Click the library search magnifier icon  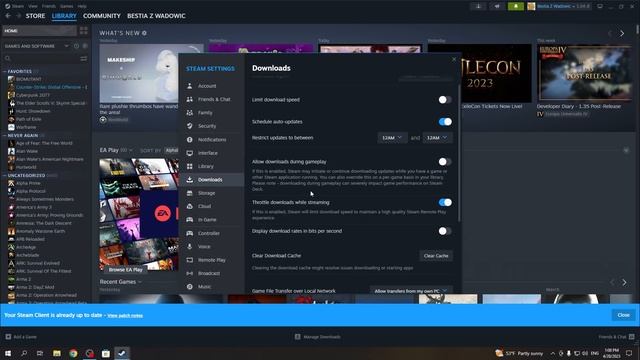tap(7, 59)
